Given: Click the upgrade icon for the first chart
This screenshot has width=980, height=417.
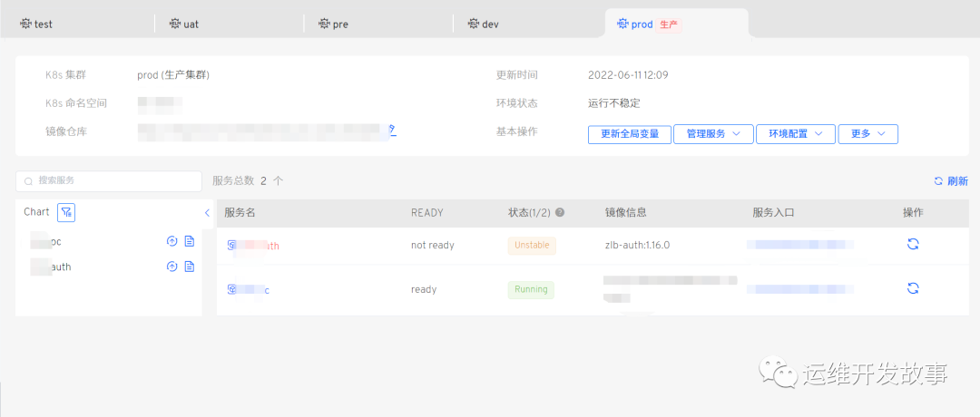Looking at the screenshot, I should [x=171, y=241].
